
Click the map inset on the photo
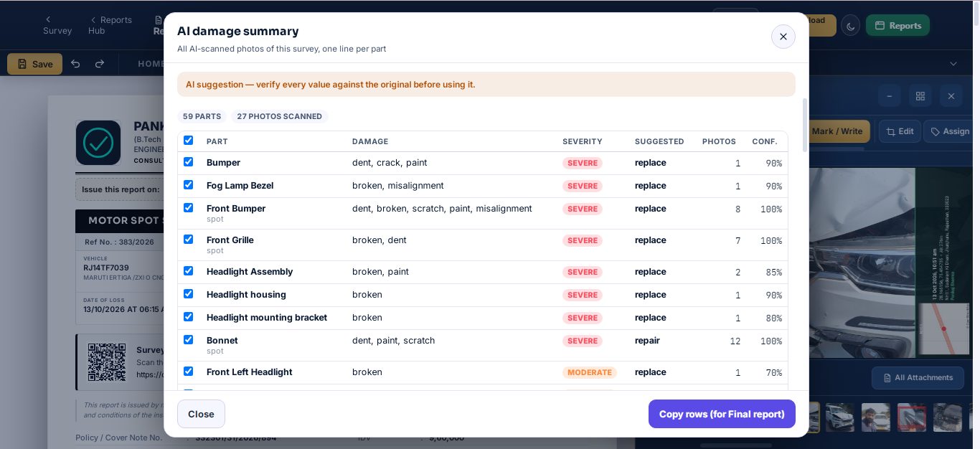point(943,329)
